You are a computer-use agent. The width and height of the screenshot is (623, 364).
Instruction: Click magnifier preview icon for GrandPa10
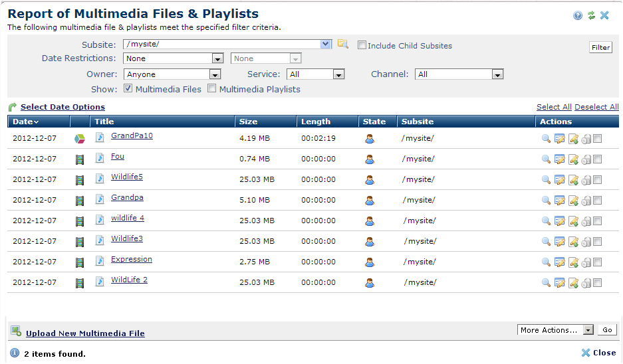(546, 139)
